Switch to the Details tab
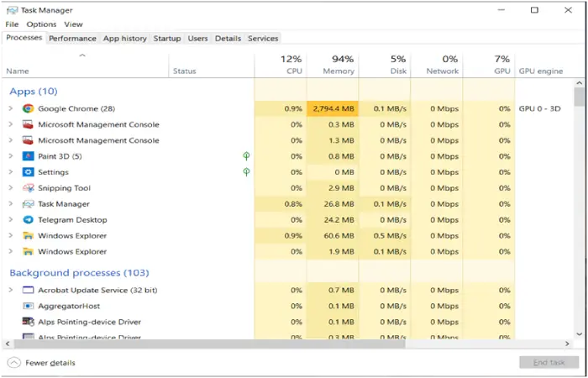This screenshot has width=588, height=378. [x=228, y=39]
